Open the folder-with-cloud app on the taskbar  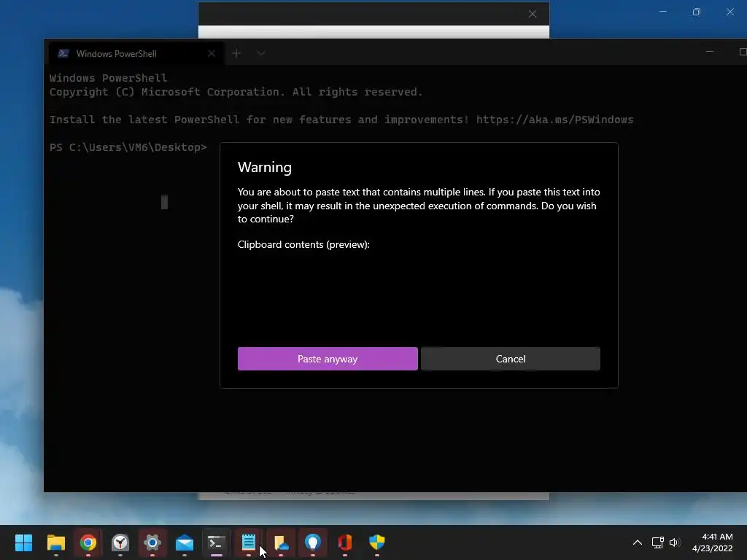click(281, 542)
